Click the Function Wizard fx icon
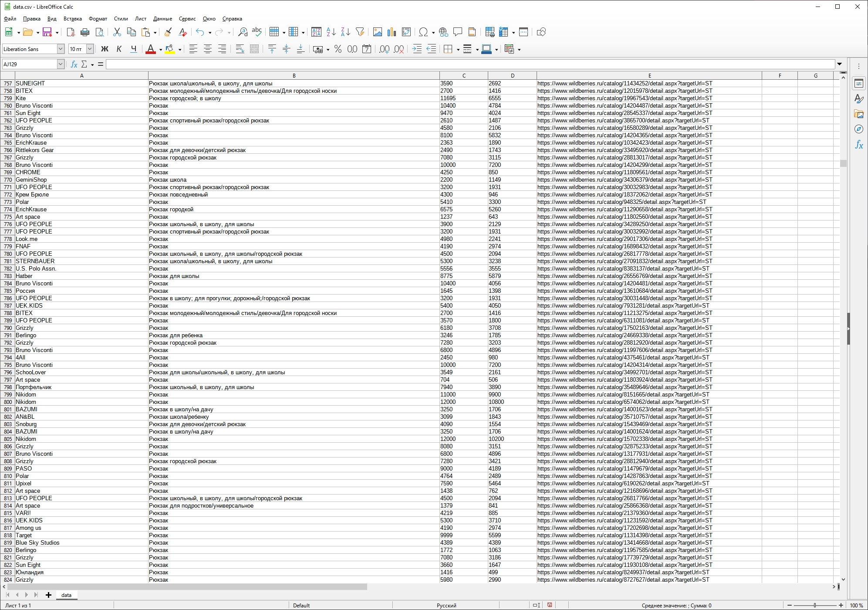The image size is (868, 610). tap(74, 64)
